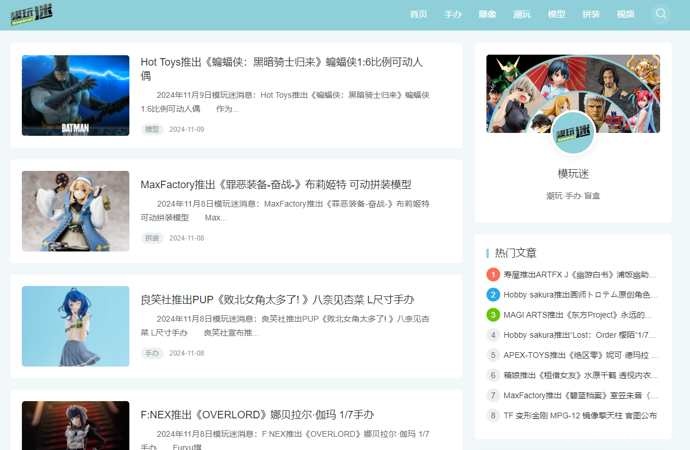Click the blue number 2 rank badge
The width and height of the screenshot is (690, 450).
pos(493,295)
